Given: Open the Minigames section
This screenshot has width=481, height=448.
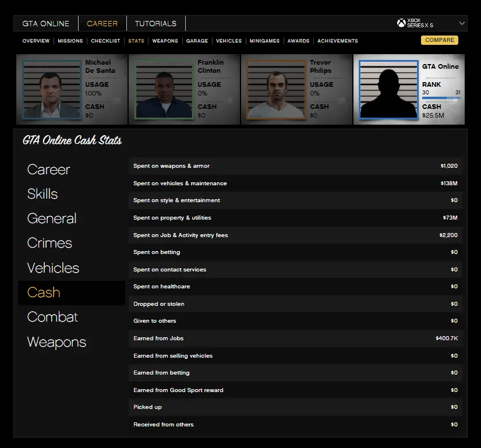Looking at the screenshot, I should [264, 41].
